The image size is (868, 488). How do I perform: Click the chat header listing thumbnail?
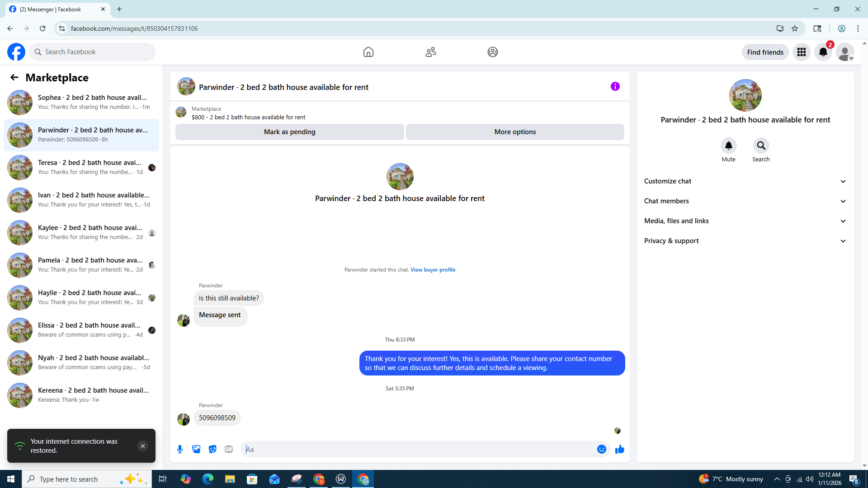tap(186, 86)
